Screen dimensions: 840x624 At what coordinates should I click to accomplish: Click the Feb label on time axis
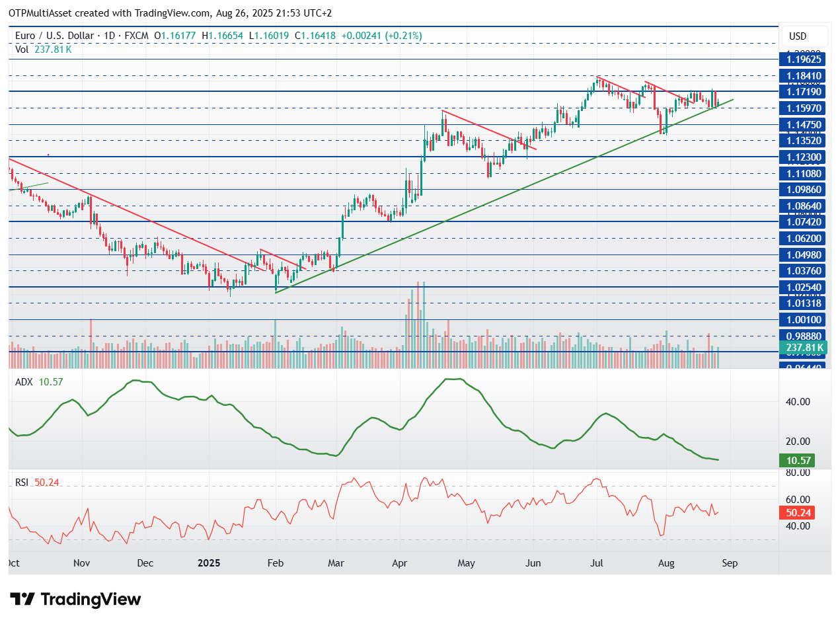[x=275, y=563]
